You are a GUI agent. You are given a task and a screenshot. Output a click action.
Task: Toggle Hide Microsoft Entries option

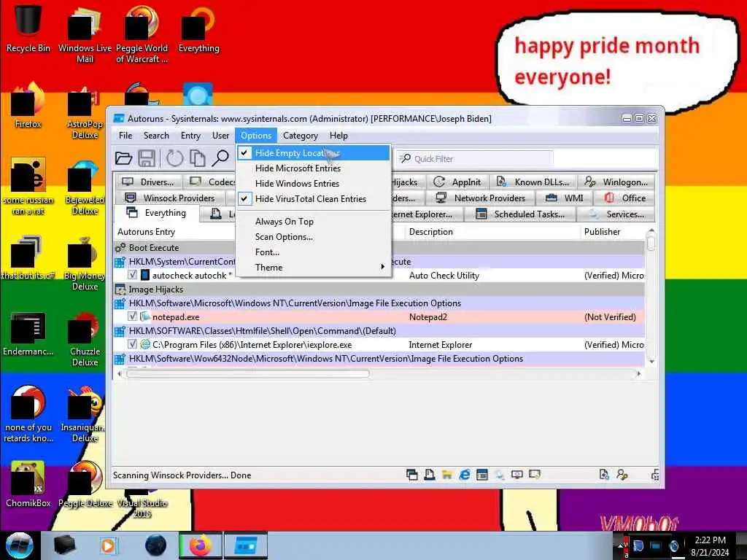pos(314,168)
